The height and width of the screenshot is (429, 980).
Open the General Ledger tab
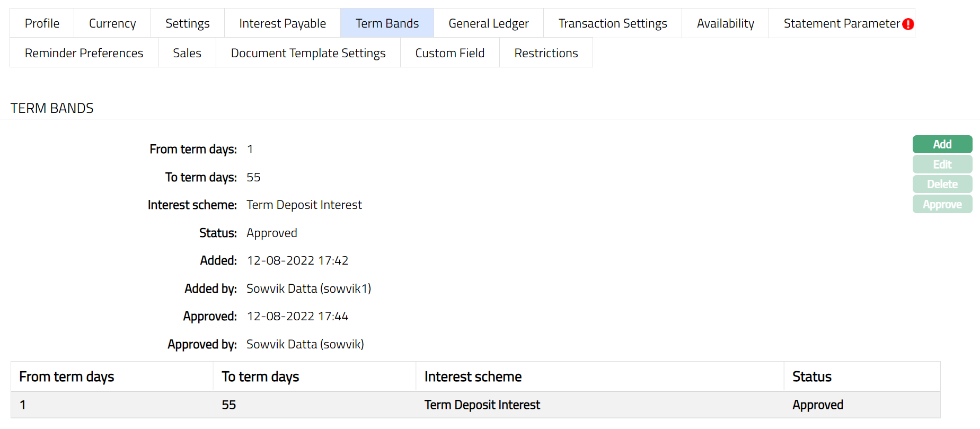(488, 23)
